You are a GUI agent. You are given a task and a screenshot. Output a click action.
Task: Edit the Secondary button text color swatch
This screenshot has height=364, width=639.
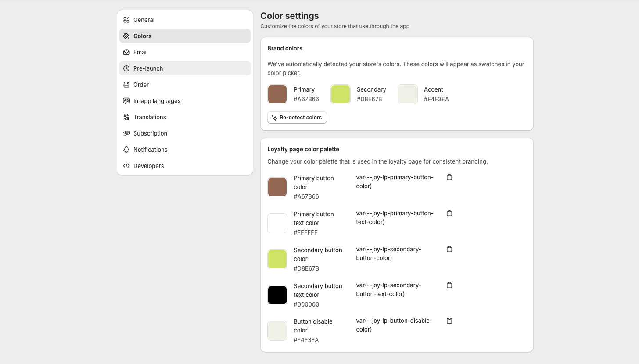pyautogui.click(x=277, y=295)
